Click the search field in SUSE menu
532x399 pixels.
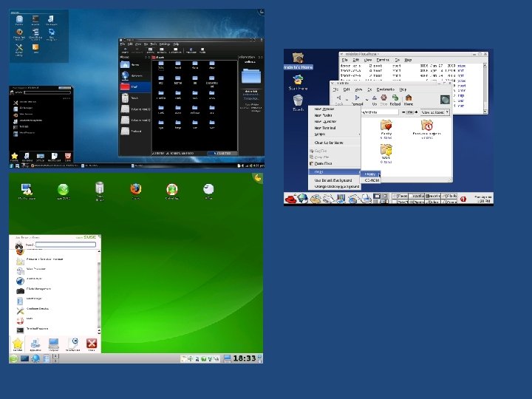point(66,245)
